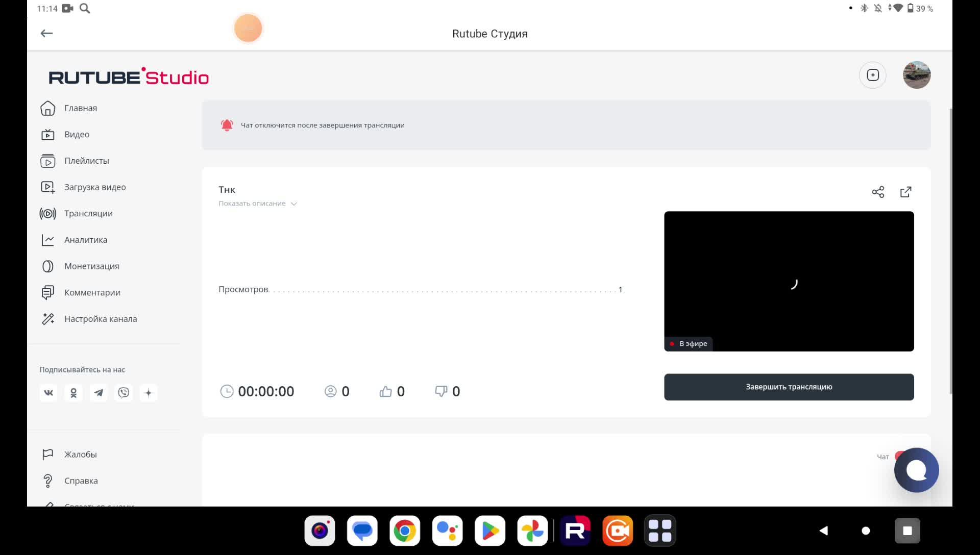Screen dimensions: 980x555
Task: Open the Telegram social link icon
Action: coord(99,393)
